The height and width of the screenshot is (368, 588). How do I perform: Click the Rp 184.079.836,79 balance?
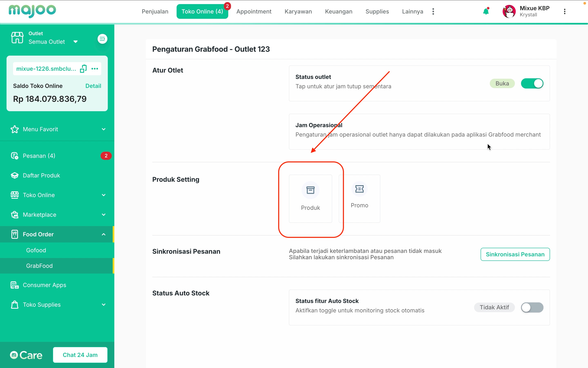tap(50, 99)
